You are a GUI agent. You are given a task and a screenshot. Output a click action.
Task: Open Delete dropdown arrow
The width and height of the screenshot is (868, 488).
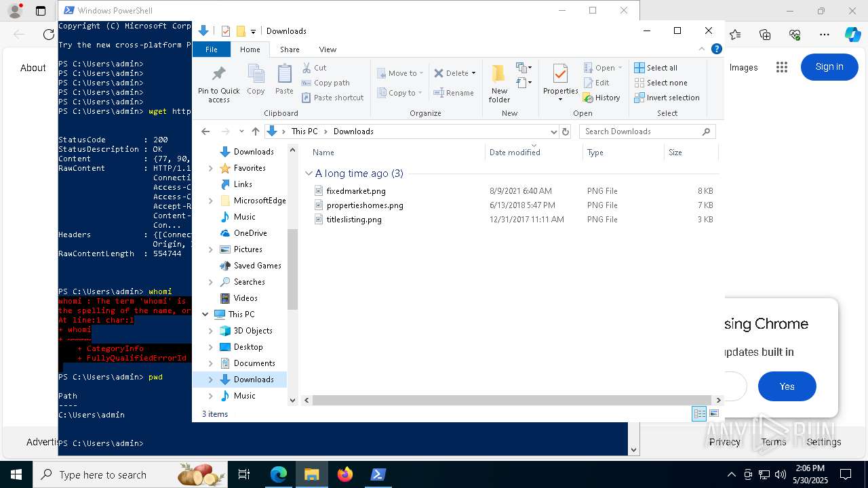point(473,73)
